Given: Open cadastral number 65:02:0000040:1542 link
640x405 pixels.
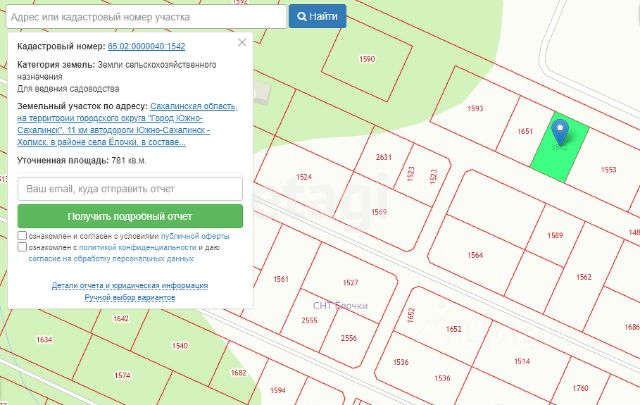Looking at the screenshot, I should pyautogui.click(x=146, y=46).
